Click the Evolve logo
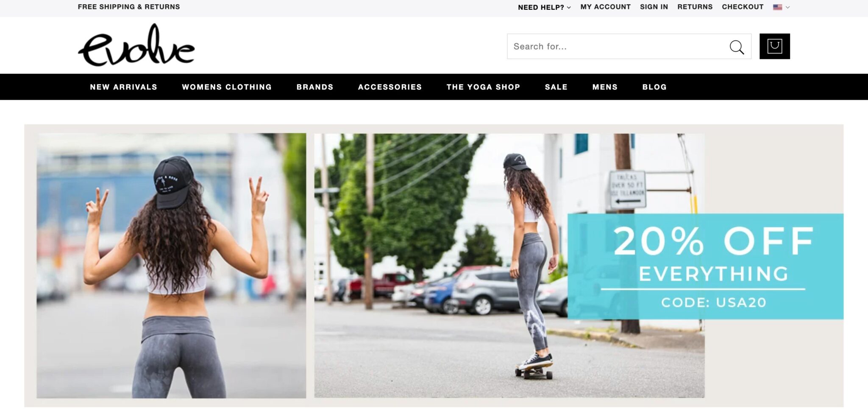 [136, 45]
